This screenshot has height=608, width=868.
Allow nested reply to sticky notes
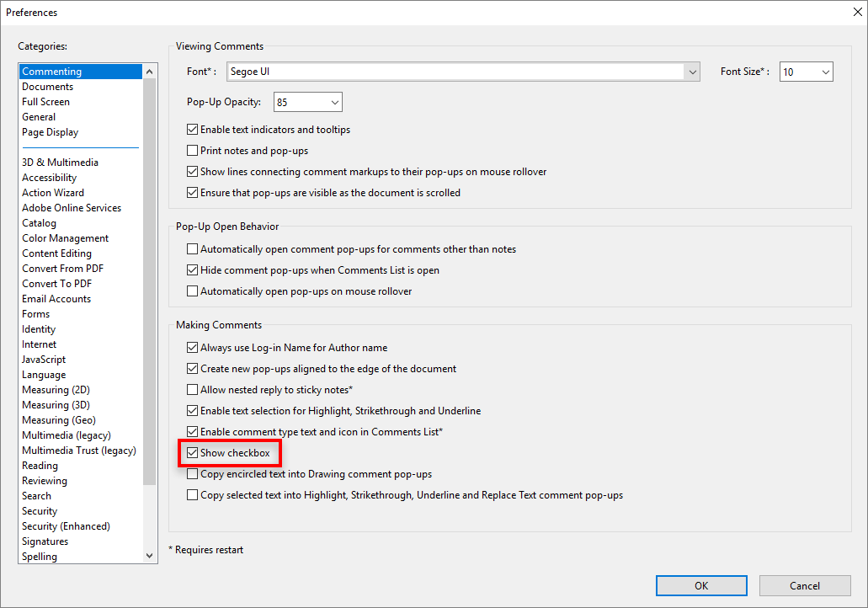point(192,390)
